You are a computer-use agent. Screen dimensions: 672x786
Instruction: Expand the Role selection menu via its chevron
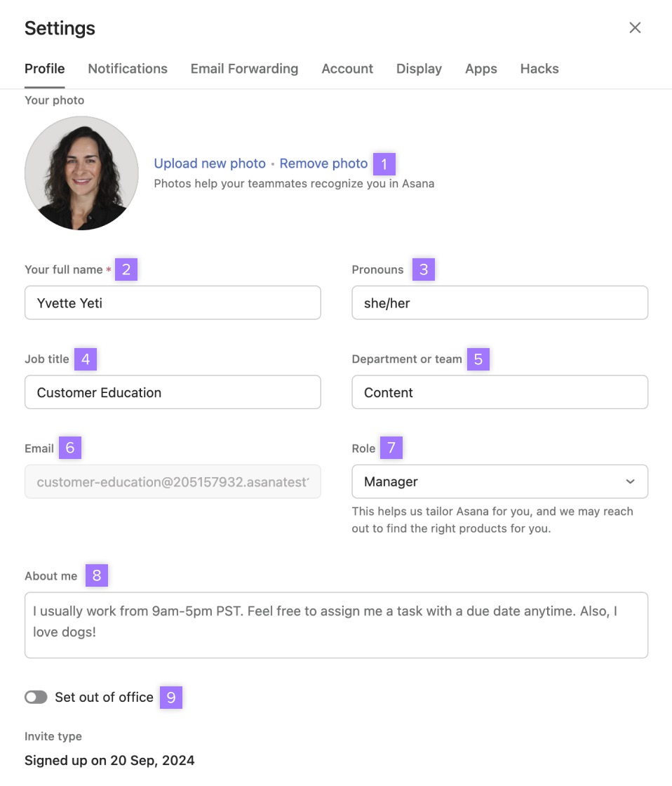coord(629,481)
